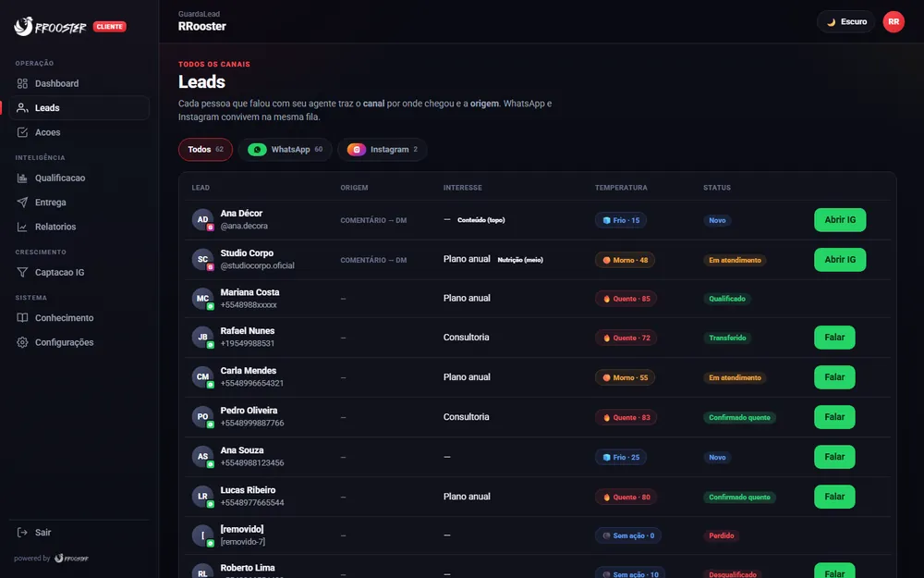Click Falar for Carla Mendes
924x578 pixels.
[x=834, y=377]
